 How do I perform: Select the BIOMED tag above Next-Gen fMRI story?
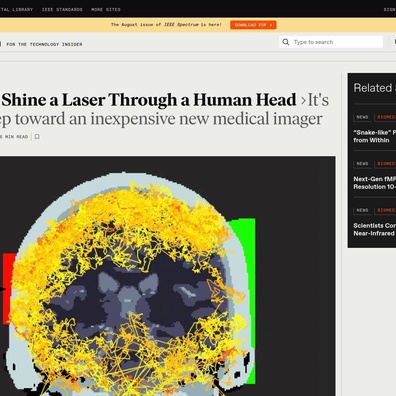pos(386,164)
